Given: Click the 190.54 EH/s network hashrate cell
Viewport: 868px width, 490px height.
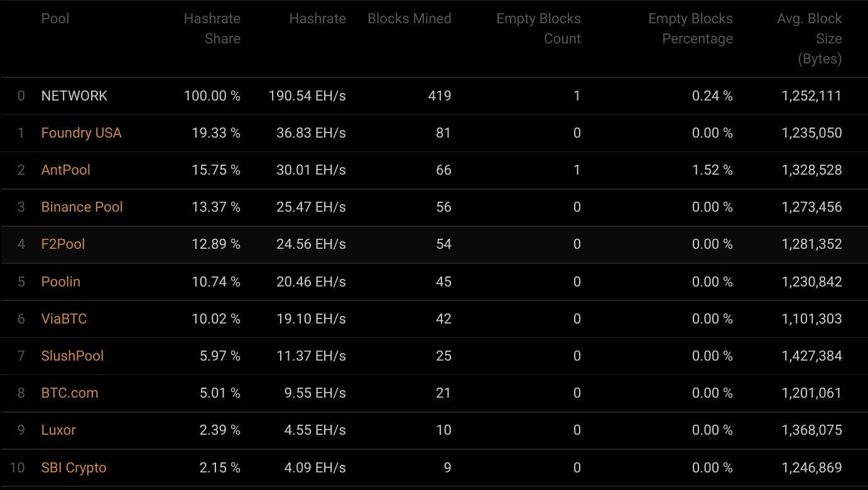Looking at the screenshot, I should [307, 96].
